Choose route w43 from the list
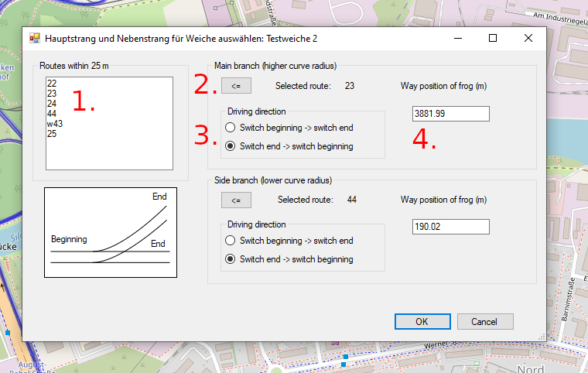This screenshot has height=373, width=588. 55,124
